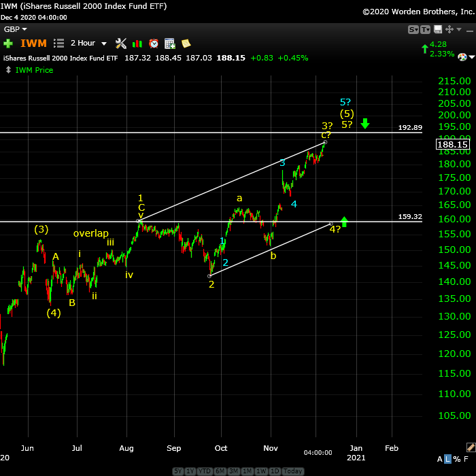The height and width of the screenshot is (476, 476).
Task: Select the cyan '3' wave label
Action: coord(282,163)
